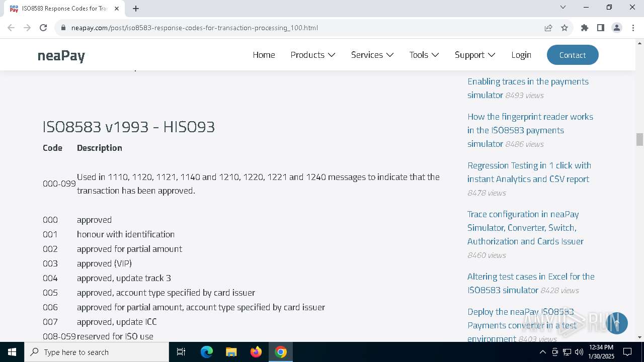Open volume control in system tray
Screen dimensions: 644x362
pyautogui.click(x=579, y=352)
